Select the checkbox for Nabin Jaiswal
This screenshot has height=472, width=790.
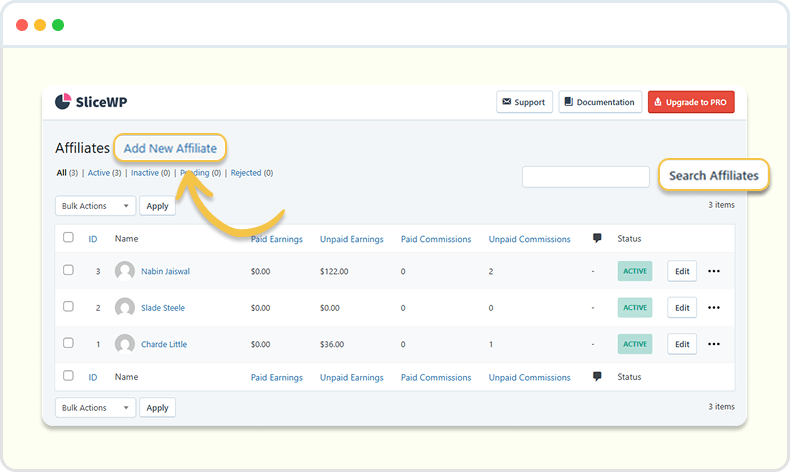[68, 270]
